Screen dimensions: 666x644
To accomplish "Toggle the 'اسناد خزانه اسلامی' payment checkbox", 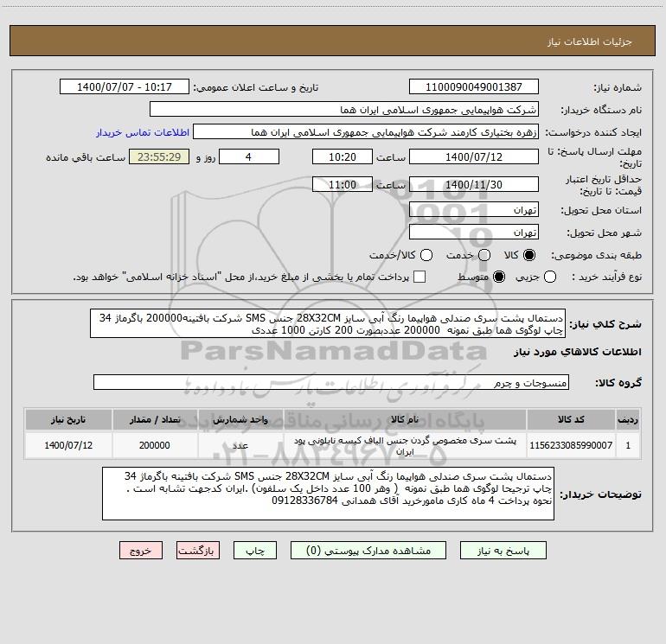I will [x=419, y=277].
